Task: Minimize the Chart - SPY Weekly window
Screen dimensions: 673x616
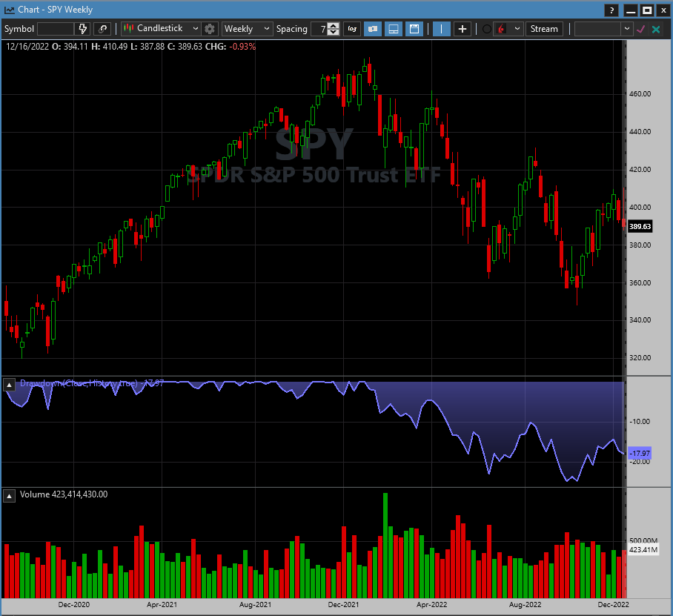Action: click(631, 10)
